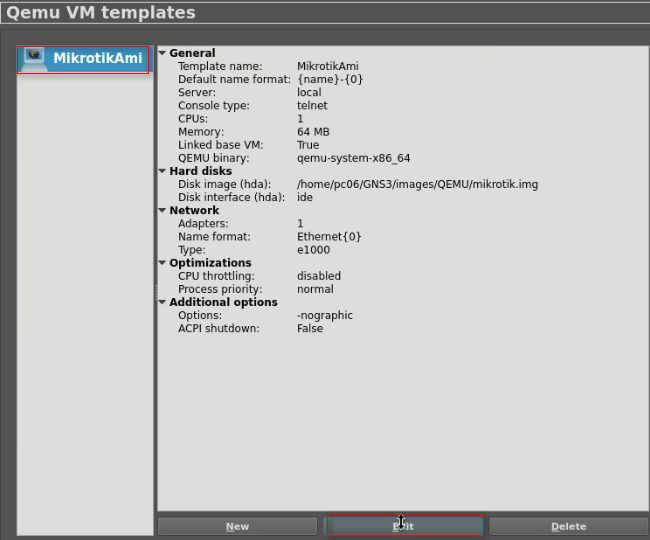Screen dimensions: 650x540
Task: Select the QEMU binary row label
Action: pyautogui.click(x=214, y=158)
